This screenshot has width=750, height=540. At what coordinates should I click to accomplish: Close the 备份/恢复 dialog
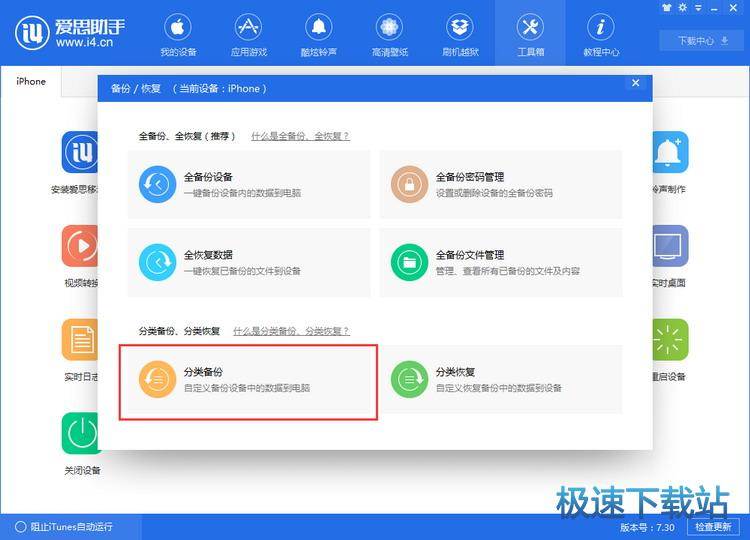click(x=635, y=83)
